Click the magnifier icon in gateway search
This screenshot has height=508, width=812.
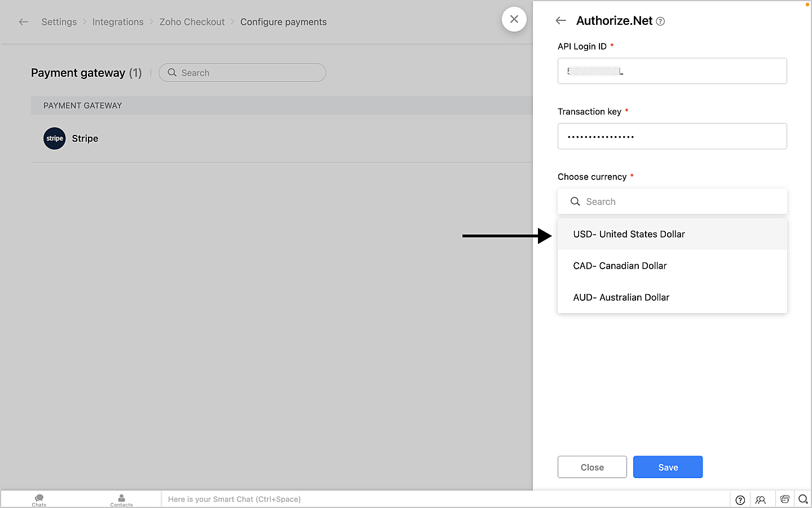click(172, 73)
